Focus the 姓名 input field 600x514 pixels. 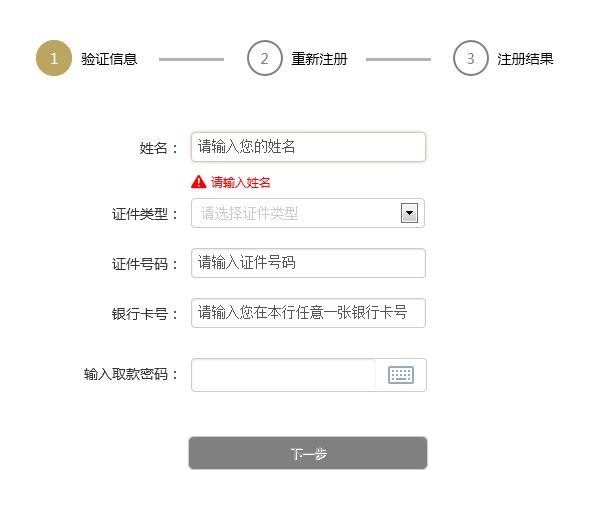click(x=308, y=147)
